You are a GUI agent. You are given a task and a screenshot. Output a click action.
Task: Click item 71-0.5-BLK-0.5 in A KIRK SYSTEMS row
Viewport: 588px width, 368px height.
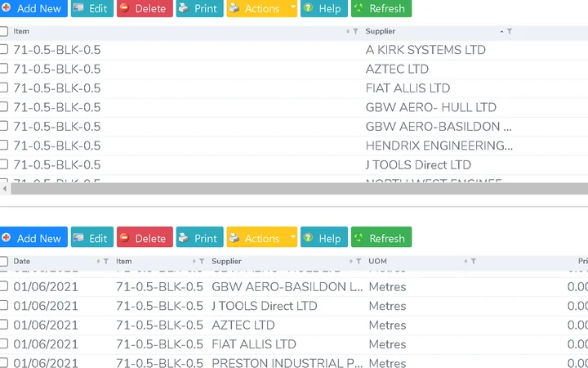coord(57,50)
